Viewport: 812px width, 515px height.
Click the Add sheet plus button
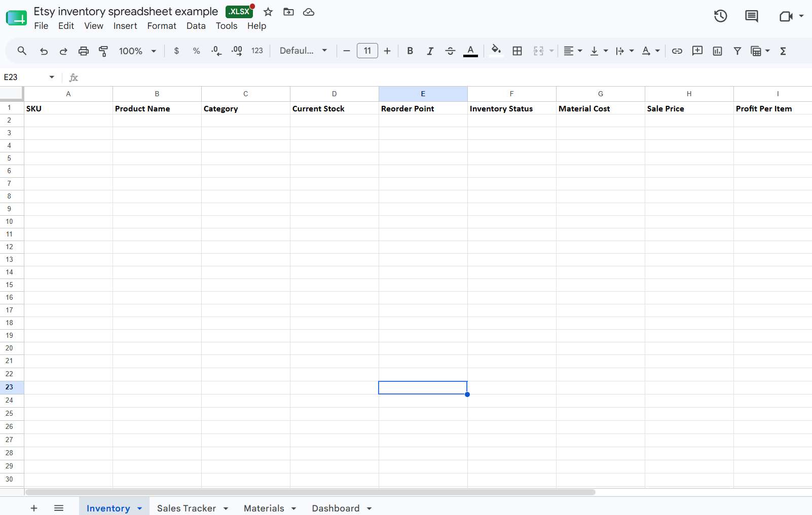pyautogui.click(x=34, y=508)
